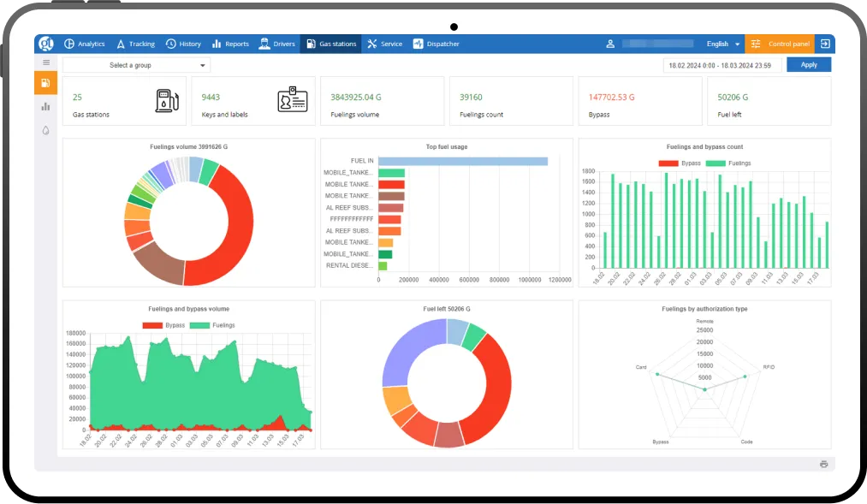Screen dimensions: 867x504
Task: Expand the English language dropdown
Action: click(723, 44)
